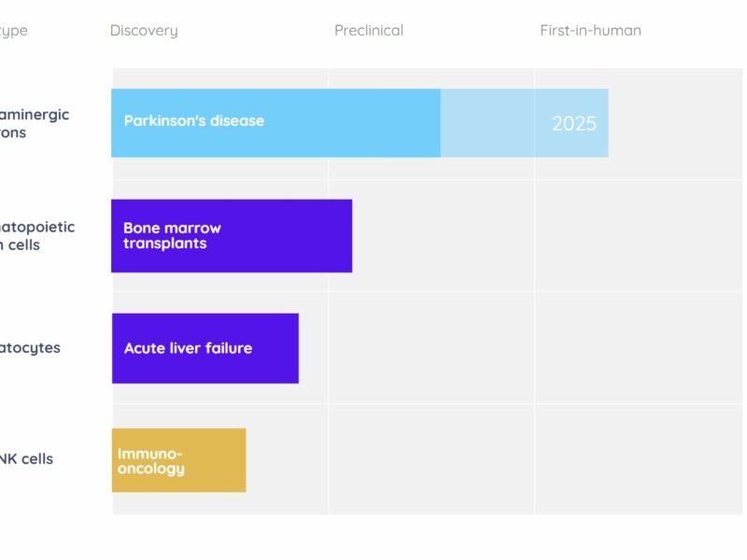This screenshot has height=560, width=747.
Task: Click the 2025 label in light blue bar
Action: 574,124
